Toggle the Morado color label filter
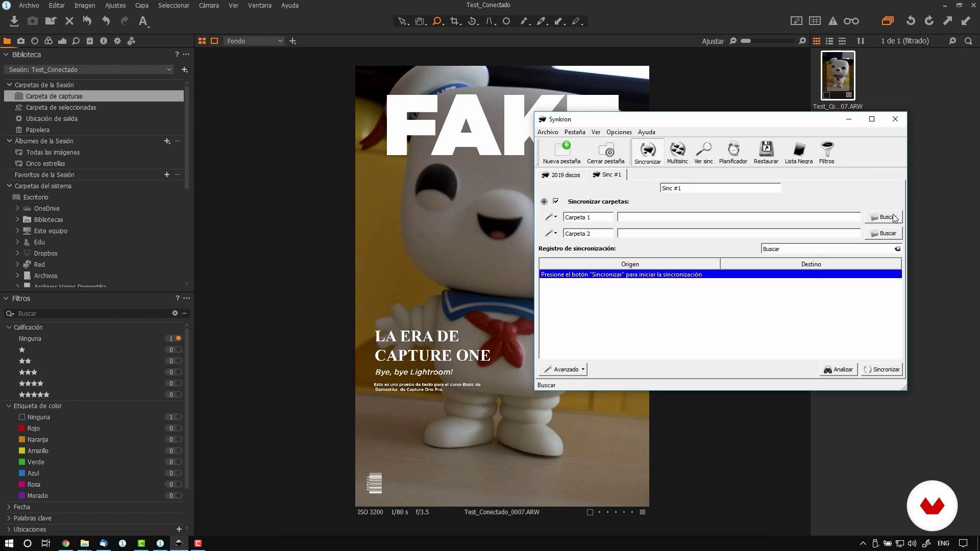 coord(178,495)
